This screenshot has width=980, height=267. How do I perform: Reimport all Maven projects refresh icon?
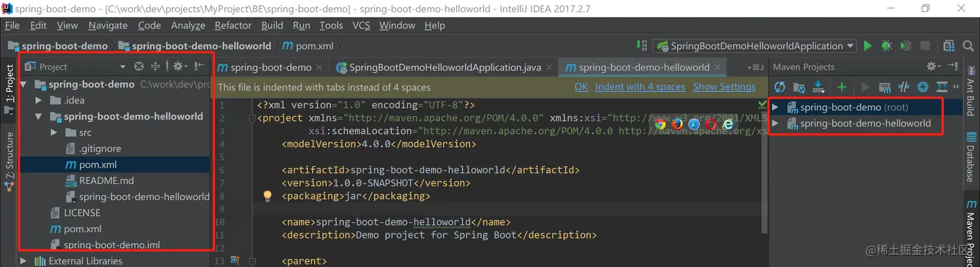point(780,87)
